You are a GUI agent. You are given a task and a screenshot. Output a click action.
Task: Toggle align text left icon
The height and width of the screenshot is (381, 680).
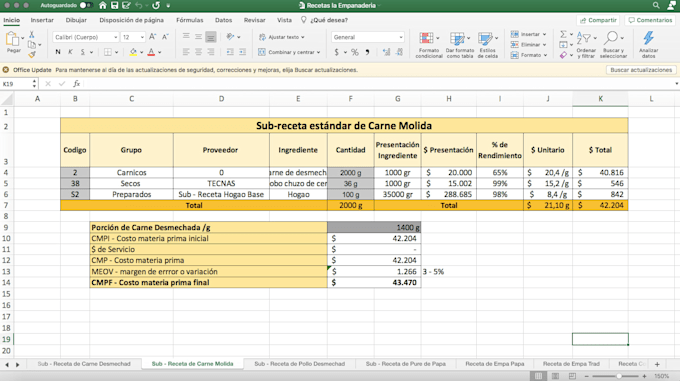point(186,52)
